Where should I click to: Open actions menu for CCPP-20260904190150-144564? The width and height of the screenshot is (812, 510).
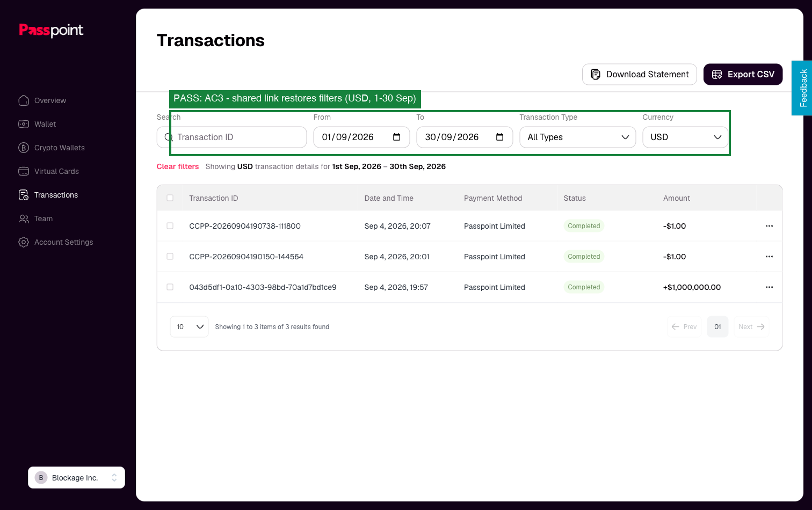pos(769,257)
